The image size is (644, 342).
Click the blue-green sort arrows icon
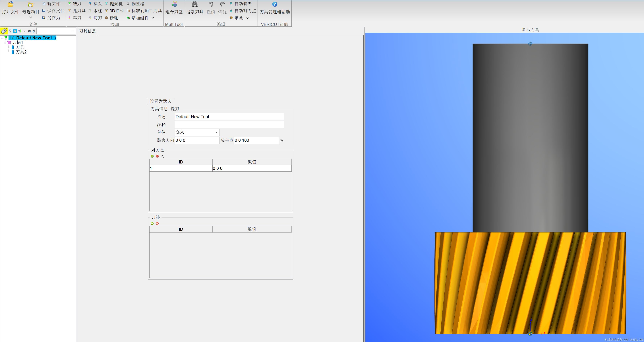20,31
